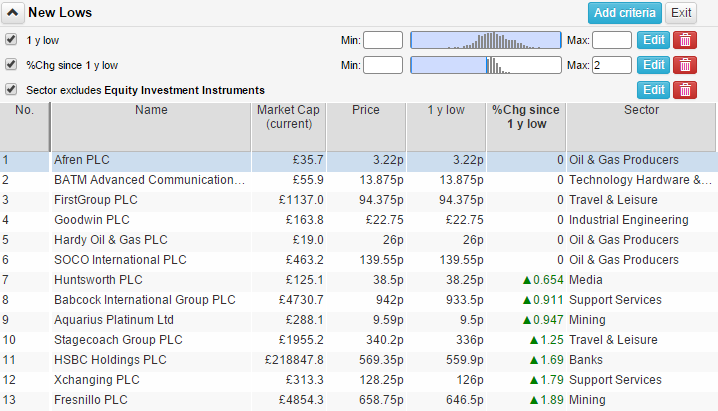
Task: Delete Sector excludes criterion via trash icon
Action: point(685,90)
